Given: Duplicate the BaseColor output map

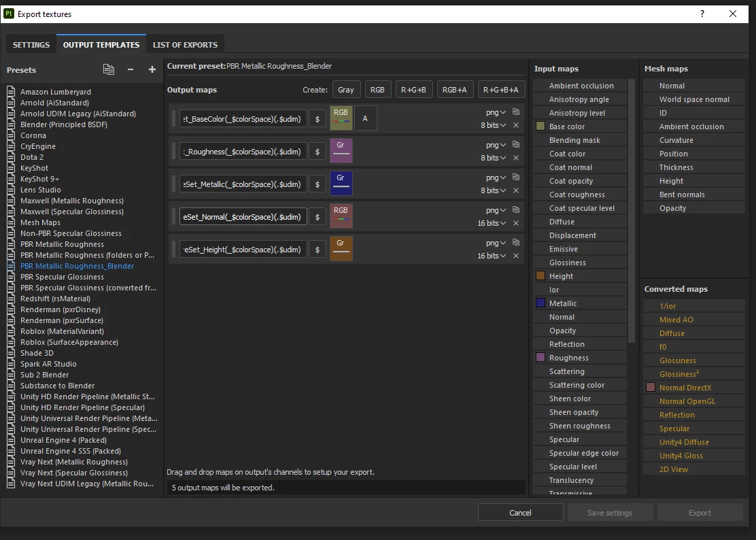Looking at the screenshot, I should (516, 112).
